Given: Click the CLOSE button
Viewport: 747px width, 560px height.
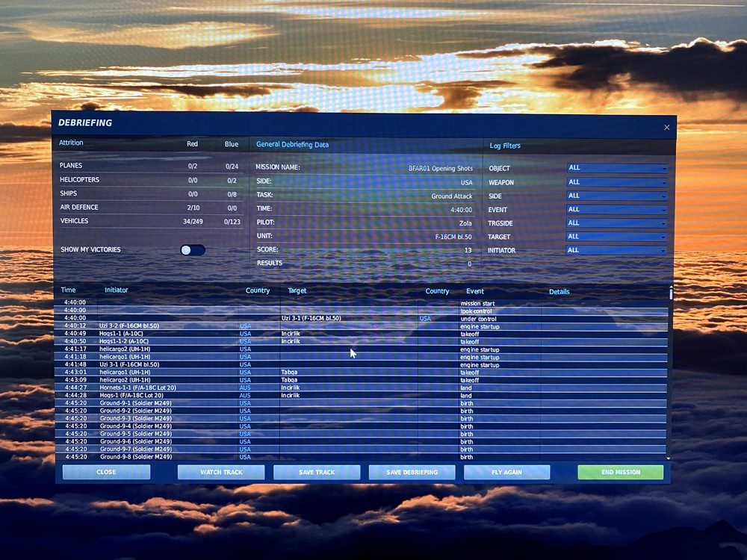Looking at the screenshot, I should (106, 472).
